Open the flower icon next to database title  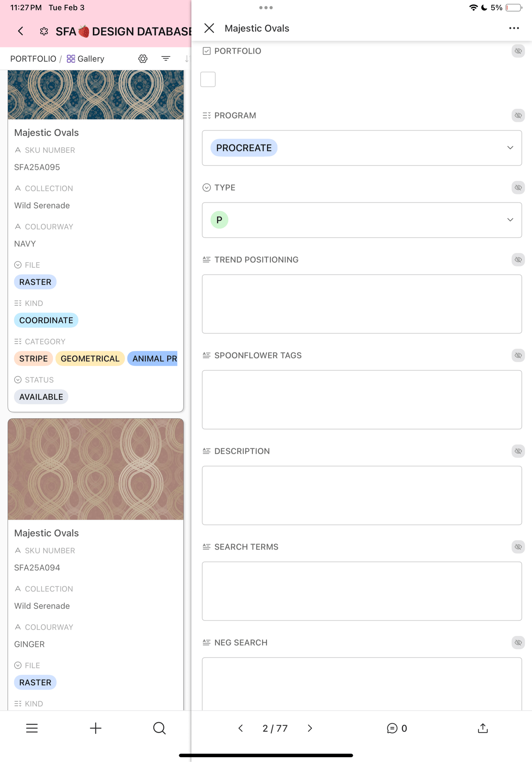(44, 31)
